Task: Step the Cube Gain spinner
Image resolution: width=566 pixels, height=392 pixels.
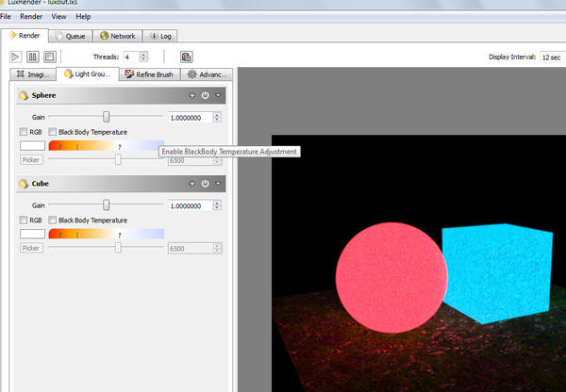Action: (x=217, y=205)
